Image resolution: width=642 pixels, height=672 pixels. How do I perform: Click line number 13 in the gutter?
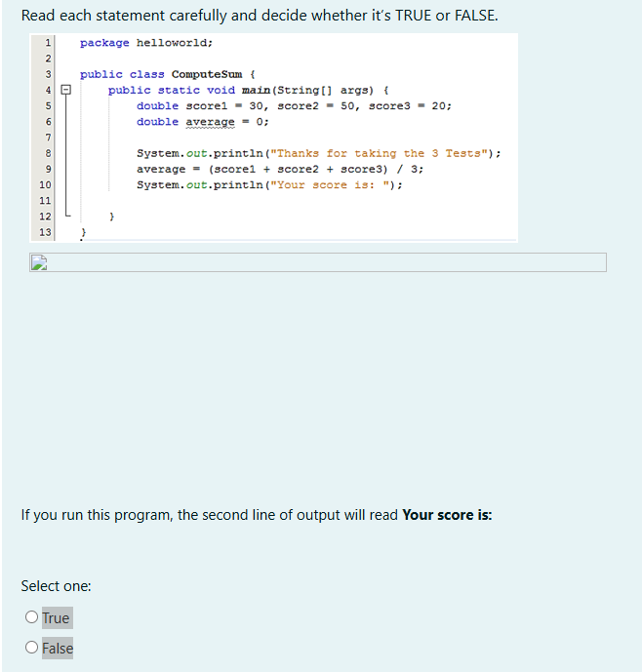coord(45,232)
